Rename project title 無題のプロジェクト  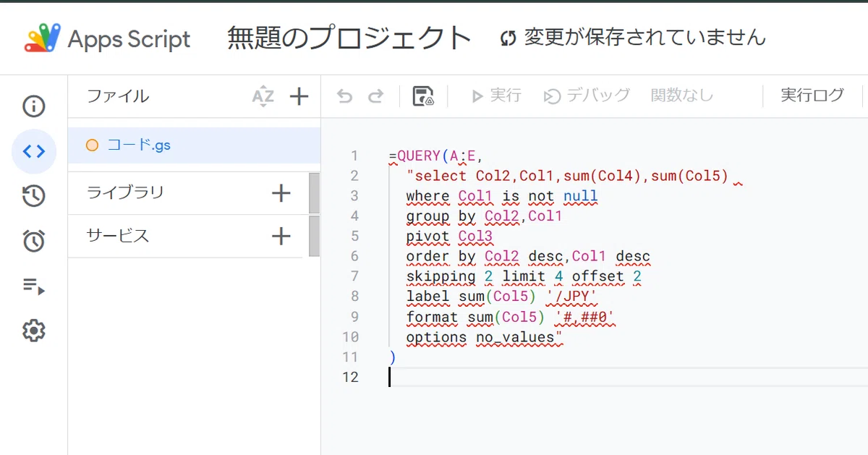[x=349, y=38]
